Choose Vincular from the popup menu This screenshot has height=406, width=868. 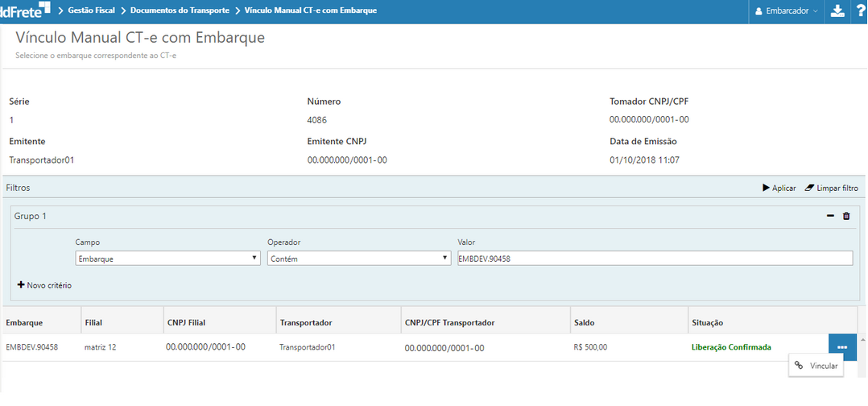(816, 366)
